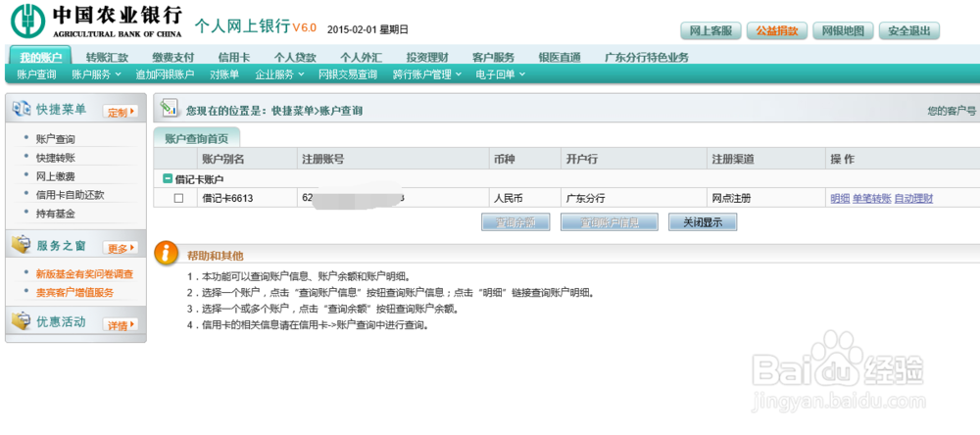Click the 追加网银账户 submenu item
The width and height of the screenshot is (980, 435).
[165, 74]
